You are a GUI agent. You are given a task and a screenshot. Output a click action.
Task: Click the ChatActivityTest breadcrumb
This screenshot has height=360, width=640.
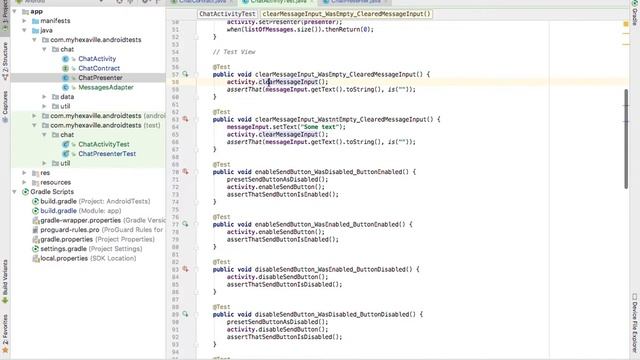tap(227, 14)
